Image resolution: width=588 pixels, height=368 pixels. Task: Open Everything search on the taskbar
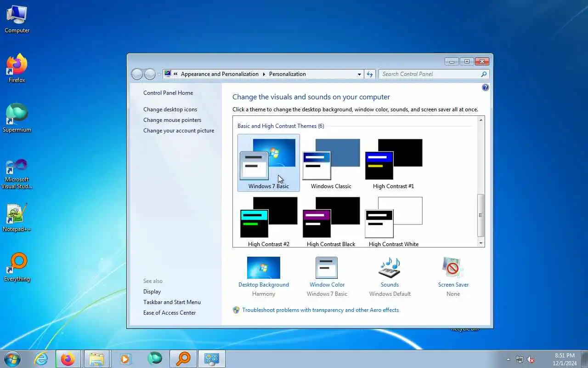coord(183,359)
